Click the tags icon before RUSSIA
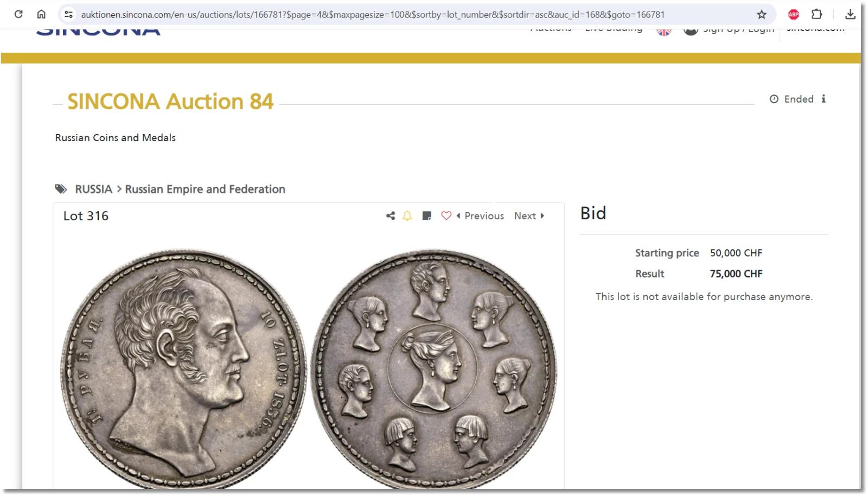Image resolution: width=868 pixels, height=496 pixels. [61, 189]
